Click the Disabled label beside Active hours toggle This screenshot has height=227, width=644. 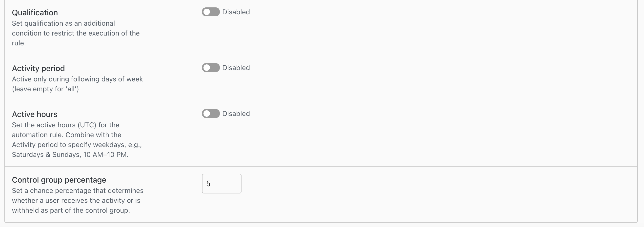click(x=236, y=114)
